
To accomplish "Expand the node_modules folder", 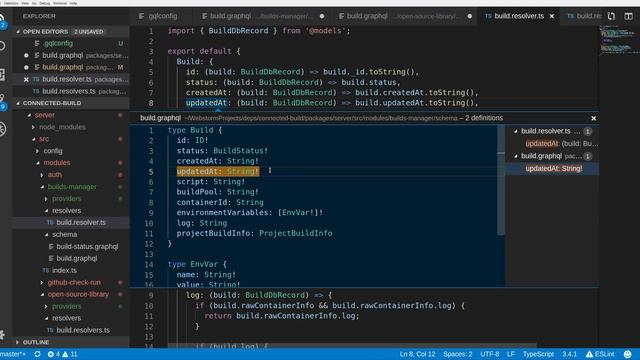I will click(33, 127).
